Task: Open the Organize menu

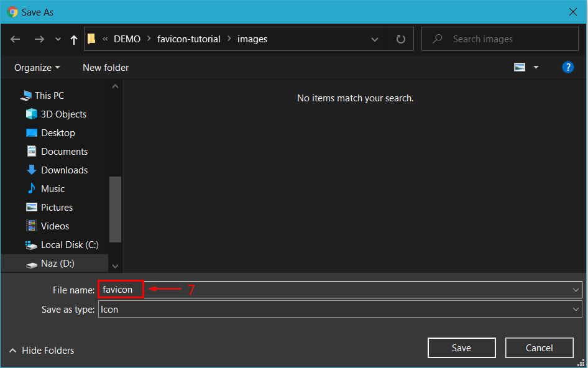Action: point(37,67)
